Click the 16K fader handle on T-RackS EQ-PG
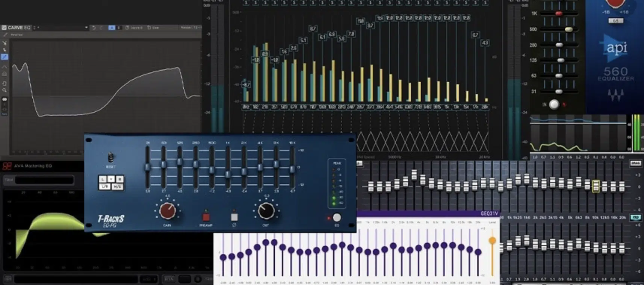Viewport: 644px width, 285px height. pos(292,169)
